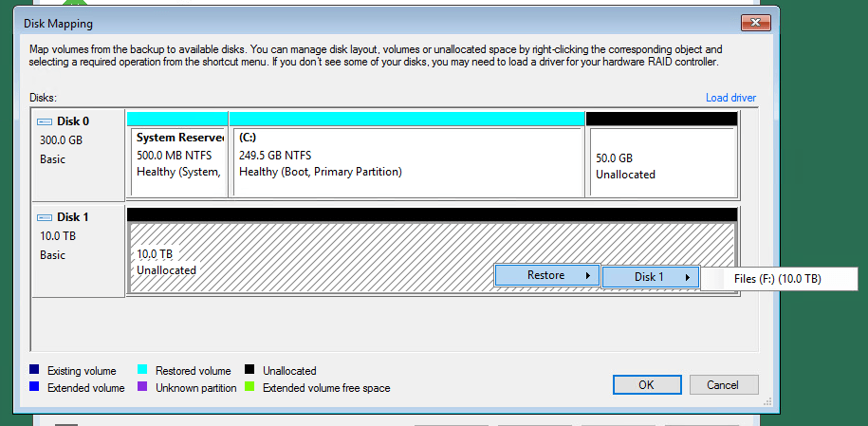Click the Extended volume legend swatch
The width and height of the screenshot is (868, 426).
(x=34, y=387)
